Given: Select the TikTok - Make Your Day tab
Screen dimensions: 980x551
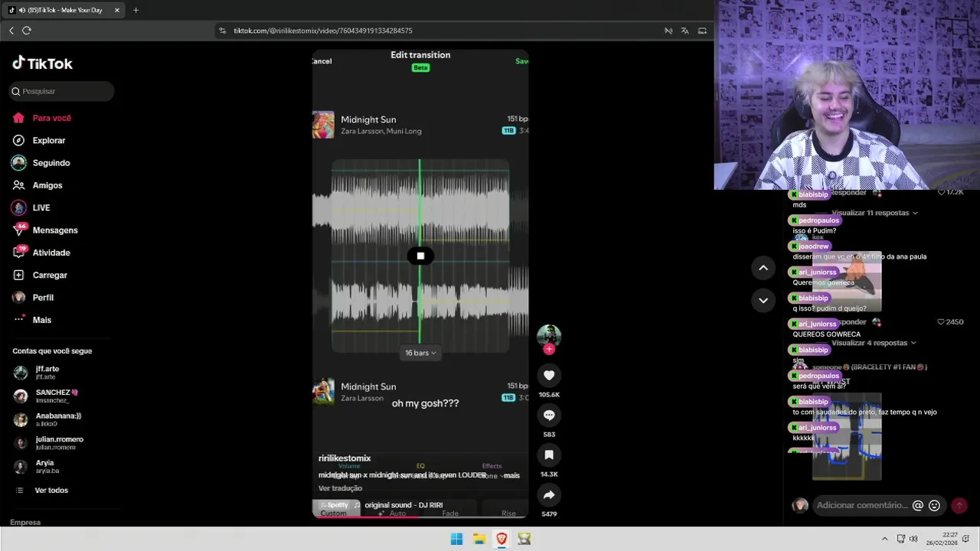Looking at the screenshot, I should click(64, 10).
